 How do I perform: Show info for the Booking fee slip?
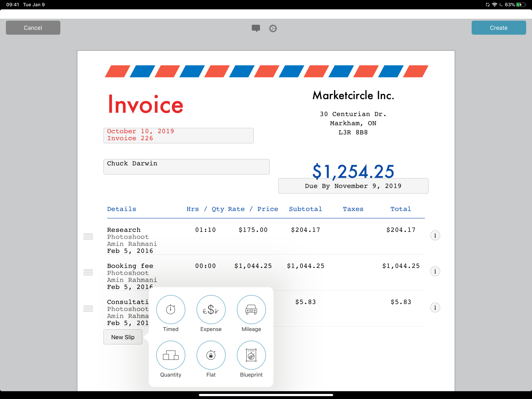click(435, 271)
